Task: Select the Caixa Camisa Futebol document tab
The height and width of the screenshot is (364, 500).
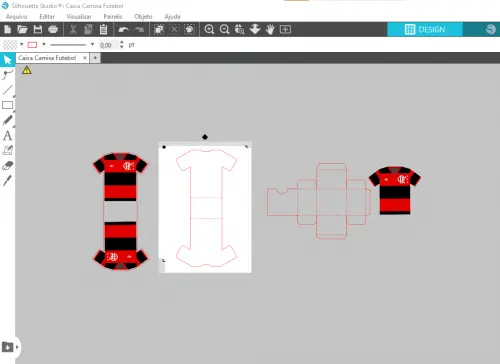Action: (x=47, y=58)
